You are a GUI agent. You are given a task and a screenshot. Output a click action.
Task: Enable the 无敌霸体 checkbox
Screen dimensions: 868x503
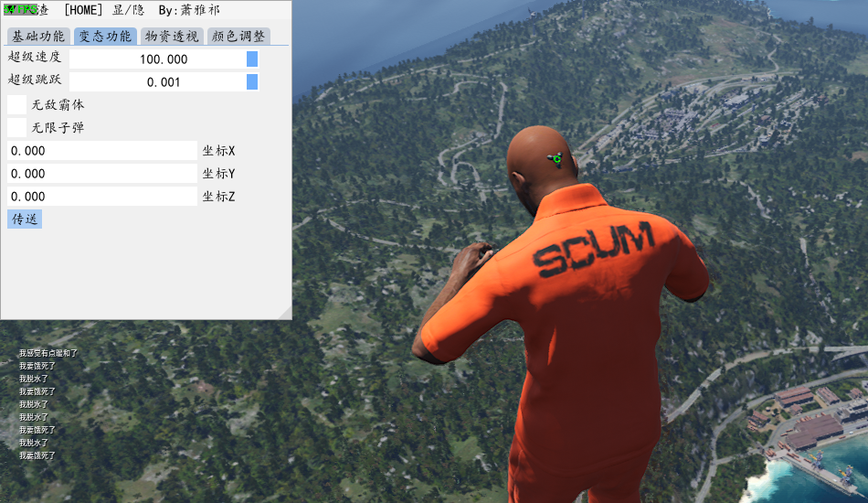click(16, 104)
